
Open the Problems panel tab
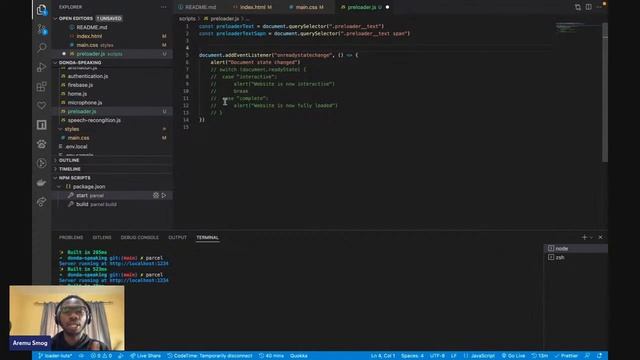71,237
